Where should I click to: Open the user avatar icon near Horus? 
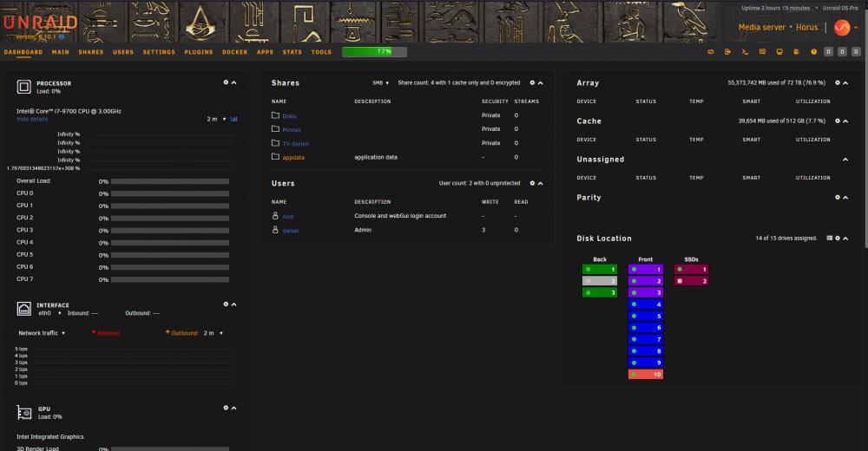click(x=842, y=28)
